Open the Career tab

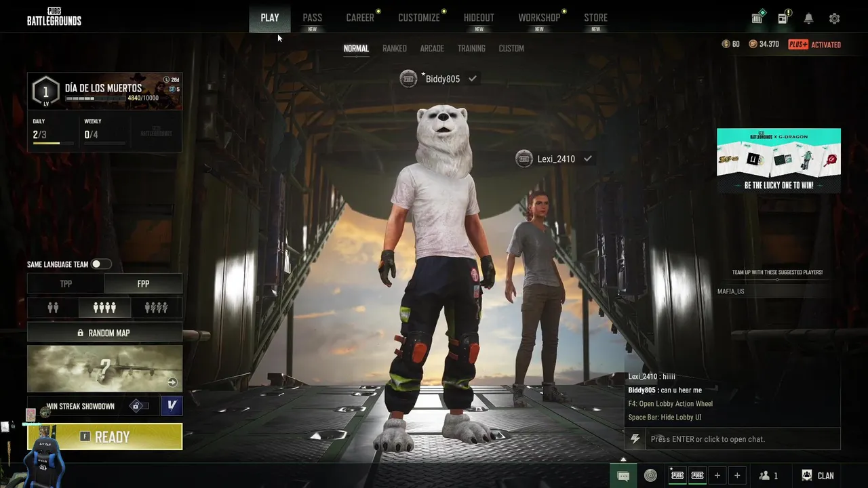360,18
